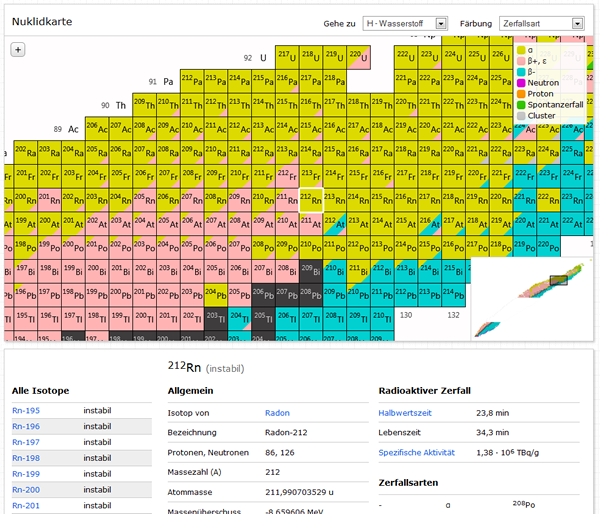Click the neutron number 130 axis label

[x=406, y=315]
